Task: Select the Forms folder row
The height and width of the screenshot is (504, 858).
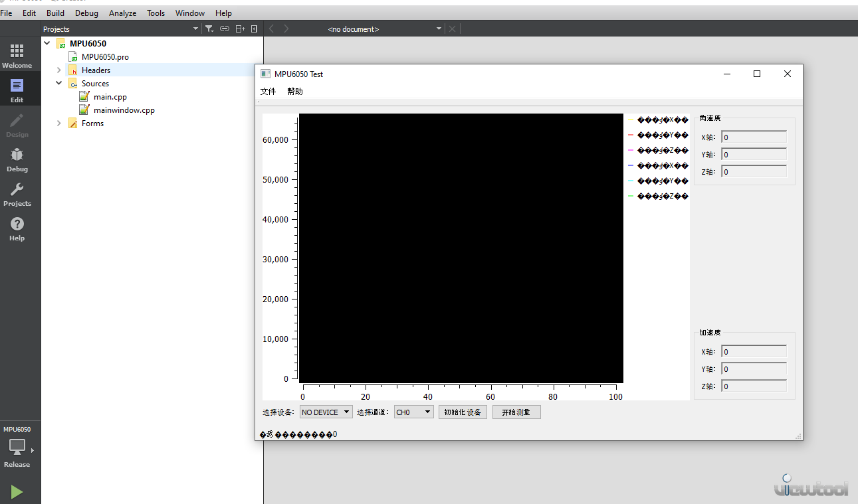Action: click(x=152, y=123)
